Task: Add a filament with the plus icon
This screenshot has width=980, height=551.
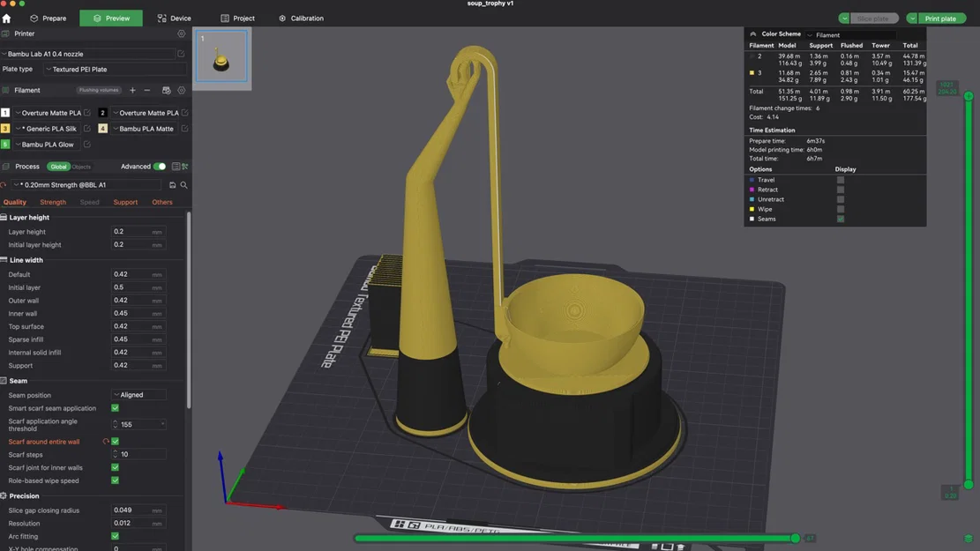Action: (x=132, y=91)
